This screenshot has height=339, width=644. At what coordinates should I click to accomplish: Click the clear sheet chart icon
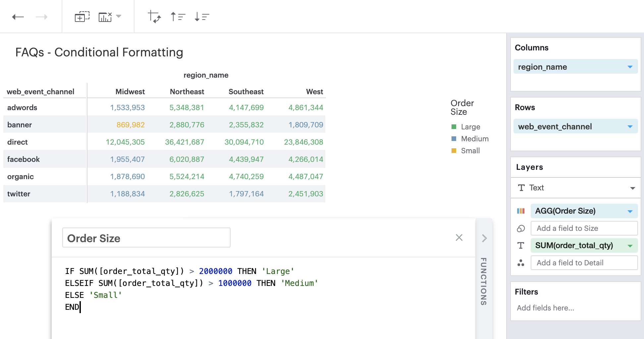tap(105, 17)
